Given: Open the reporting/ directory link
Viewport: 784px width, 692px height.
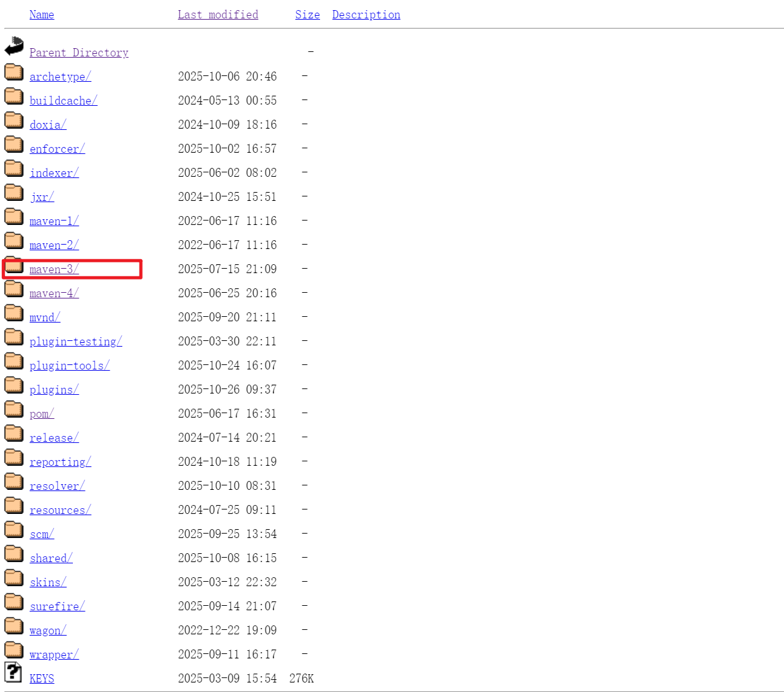Looking at the screenshot, I should pos(60,462).
